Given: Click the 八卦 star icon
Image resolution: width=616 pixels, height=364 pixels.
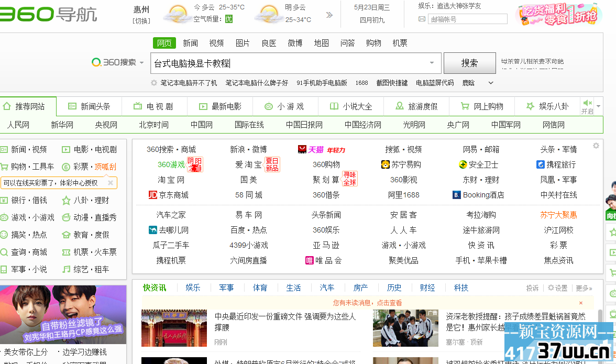Looking at the screenshot, I should (66, 200).
